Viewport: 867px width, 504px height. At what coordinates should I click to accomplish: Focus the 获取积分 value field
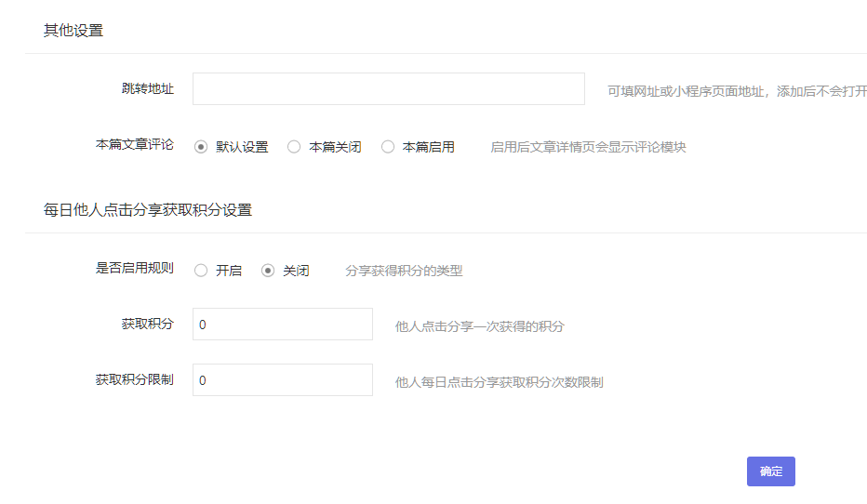point(283,325)
